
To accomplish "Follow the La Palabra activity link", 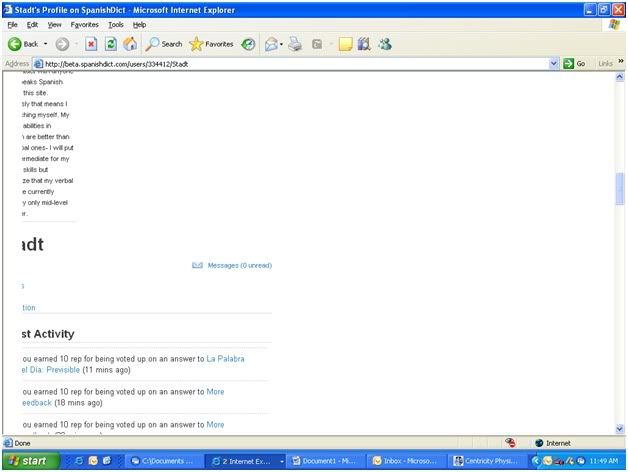I will [225, 358].
